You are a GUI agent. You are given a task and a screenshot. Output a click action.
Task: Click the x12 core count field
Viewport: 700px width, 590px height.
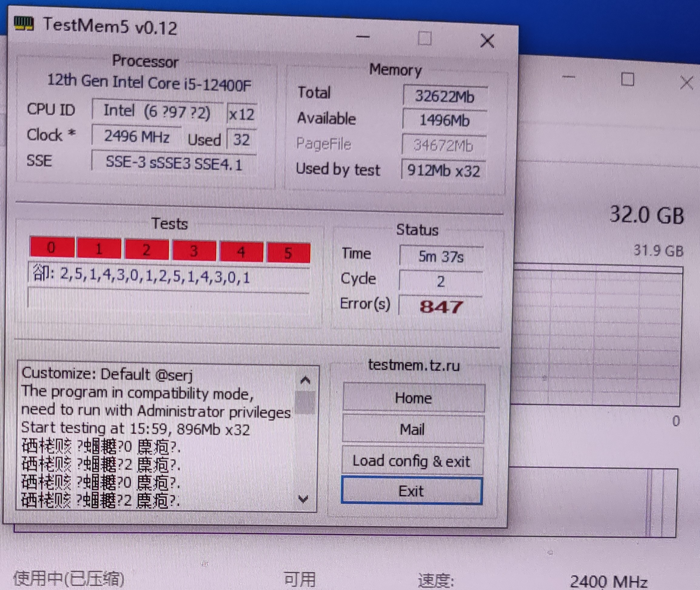(242, 114)
